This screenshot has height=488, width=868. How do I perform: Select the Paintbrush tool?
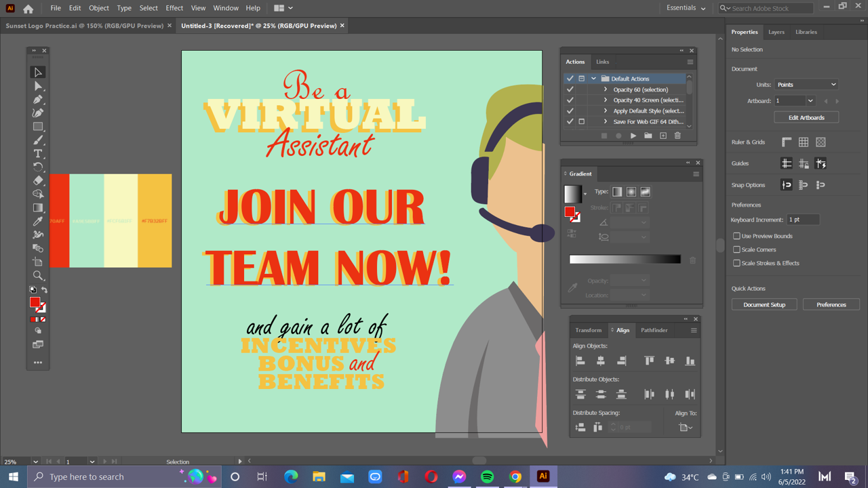(38, 140)
